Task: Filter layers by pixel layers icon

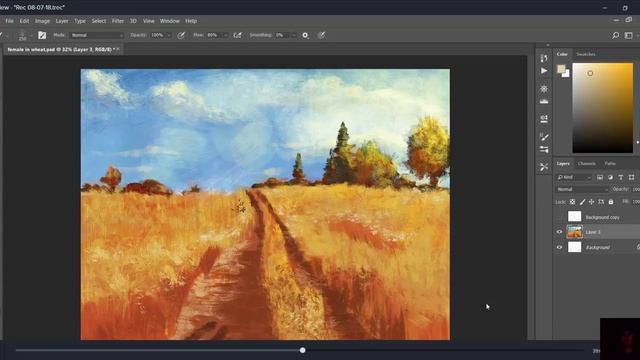Action: pyautogui.click(x=600, y=177)
